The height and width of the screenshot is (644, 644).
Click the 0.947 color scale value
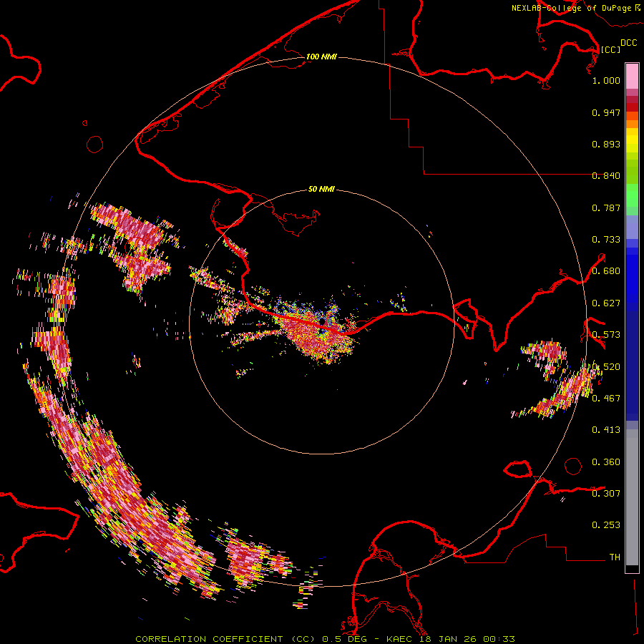[x=606, y=112]
